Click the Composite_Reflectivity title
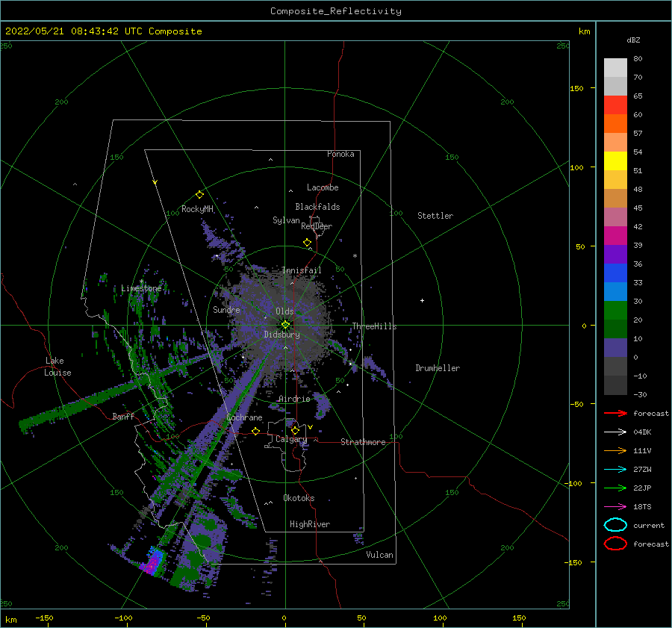The width and height of the screenshot is (672, 628). coord(336,11)
